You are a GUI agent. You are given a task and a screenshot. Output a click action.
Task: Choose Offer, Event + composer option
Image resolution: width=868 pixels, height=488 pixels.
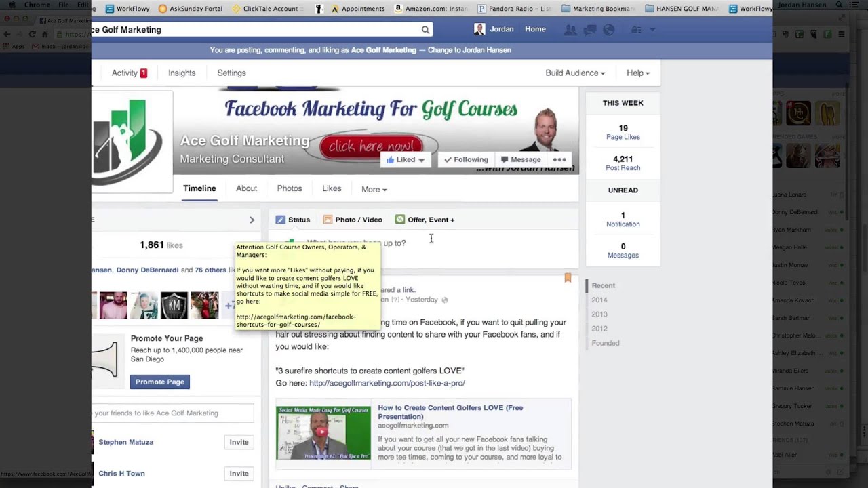[425, 220]
